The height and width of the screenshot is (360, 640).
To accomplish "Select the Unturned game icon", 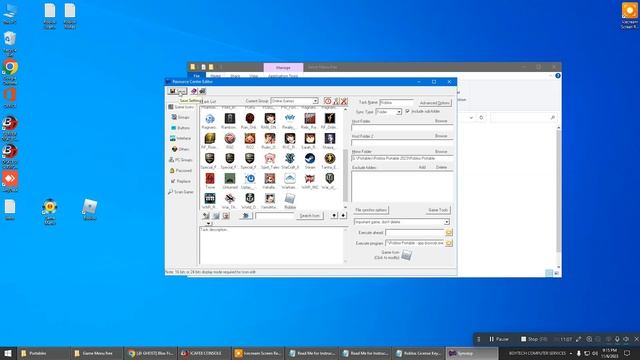I will [x=230, y=178].
